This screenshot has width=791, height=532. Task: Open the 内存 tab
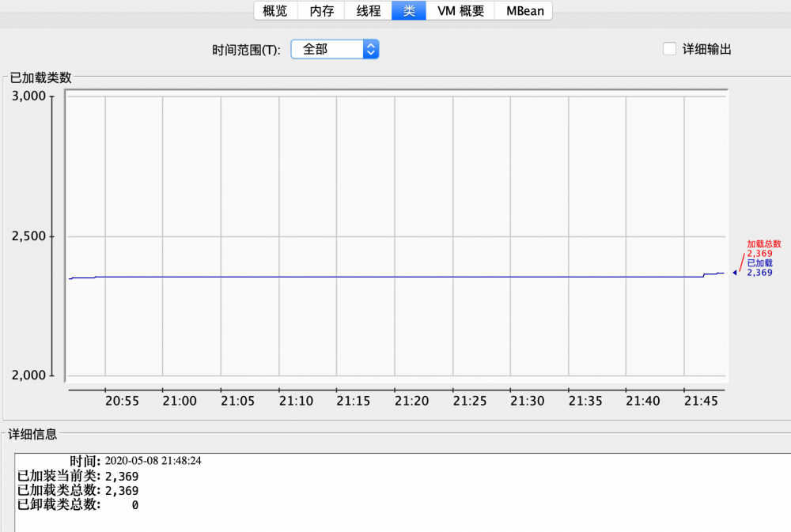(x=321, y=10)
